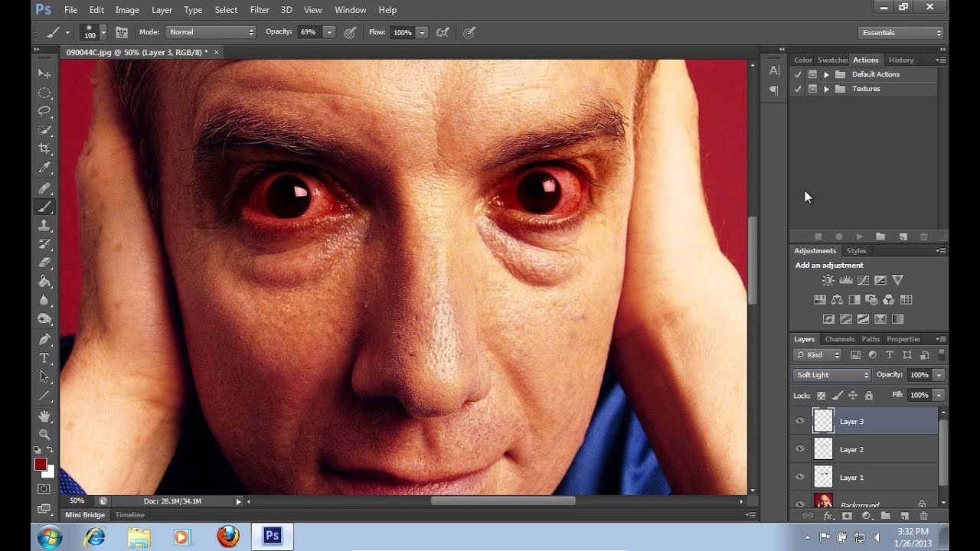The image size is (980, 551).
Task: Open Firefox from the taskbar
Action: coord(228,536)
